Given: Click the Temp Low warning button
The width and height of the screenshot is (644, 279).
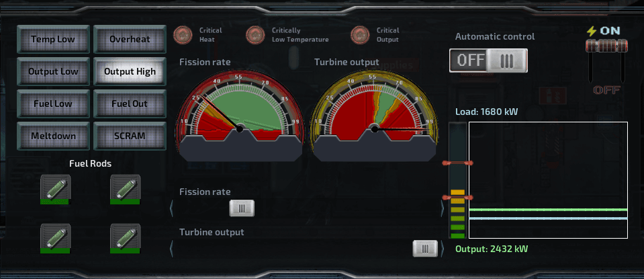Looking at the screenshot, I should coord(53,39).
